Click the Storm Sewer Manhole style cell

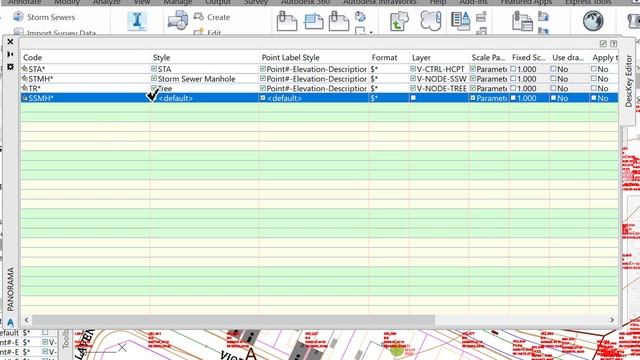point(204,78)
